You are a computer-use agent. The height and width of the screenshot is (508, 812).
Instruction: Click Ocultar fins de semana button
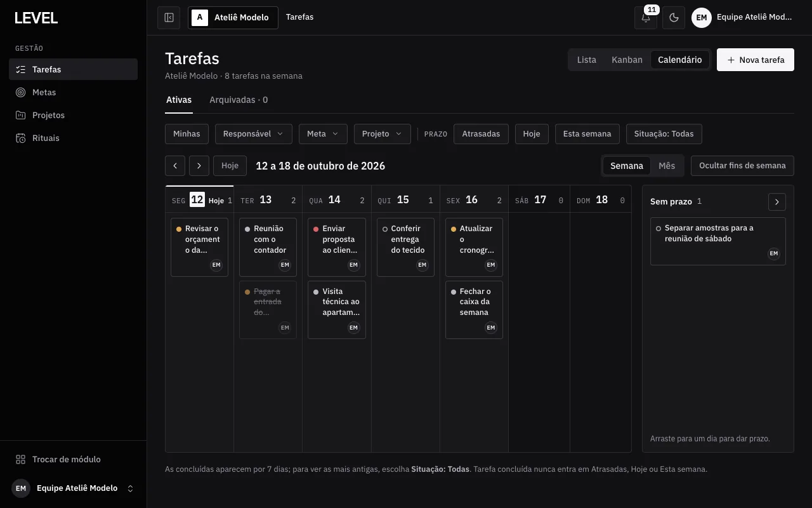pos(742,166)
